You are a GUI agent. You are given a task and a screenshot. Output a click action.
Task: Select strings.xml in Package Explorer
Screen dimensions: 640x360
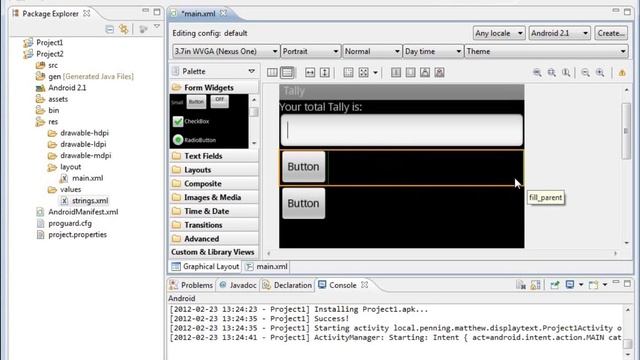pyautogui.click(x=85, y=201)
